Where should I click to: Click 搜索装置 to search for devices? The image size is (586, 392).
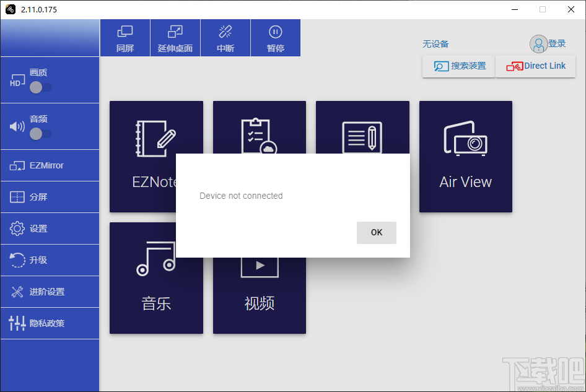point(458,66)
